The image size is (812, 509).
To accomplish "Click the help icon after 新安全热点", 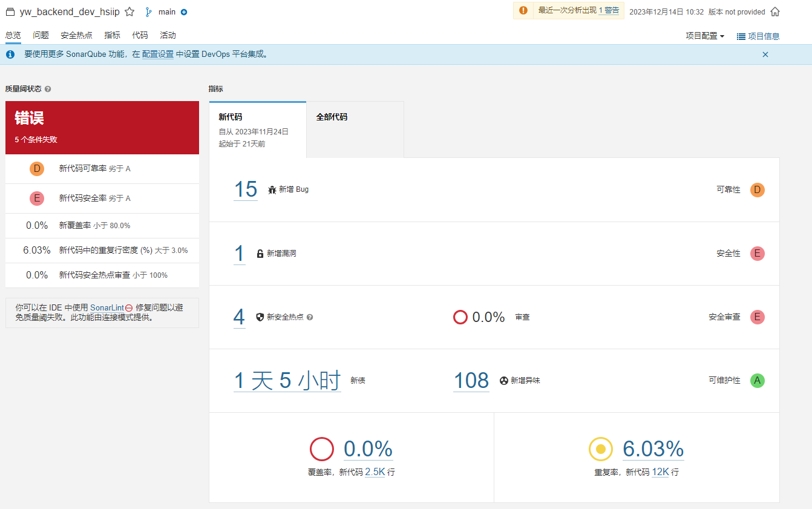I will [310, 317].
